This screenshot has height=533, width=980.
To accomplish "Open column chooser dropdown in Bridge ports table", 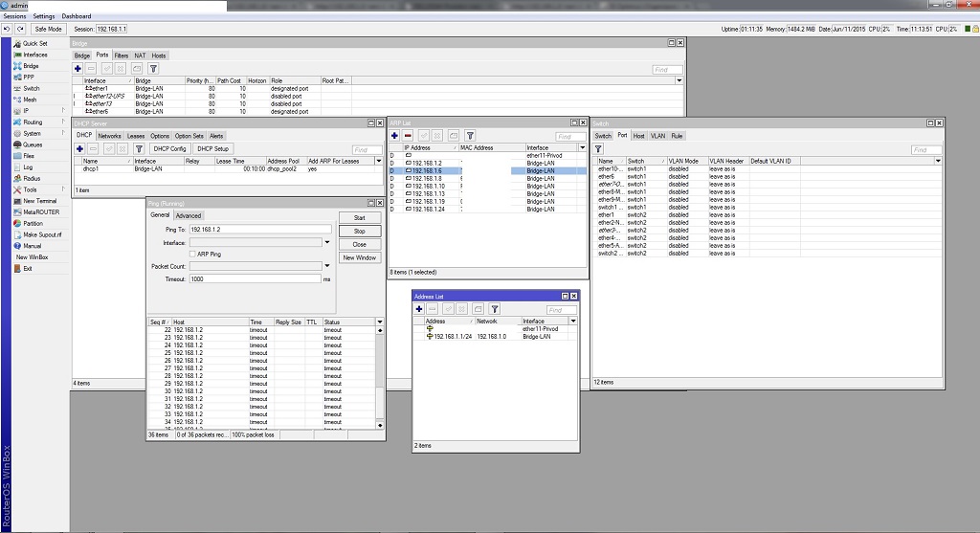I will point(679,80).
